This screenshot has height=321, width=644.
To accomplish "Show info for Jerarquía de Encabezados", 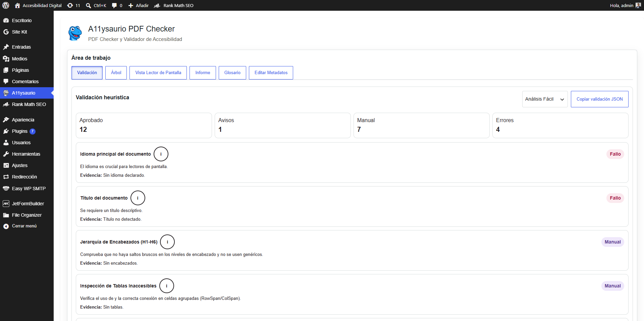I will [167, 242].
